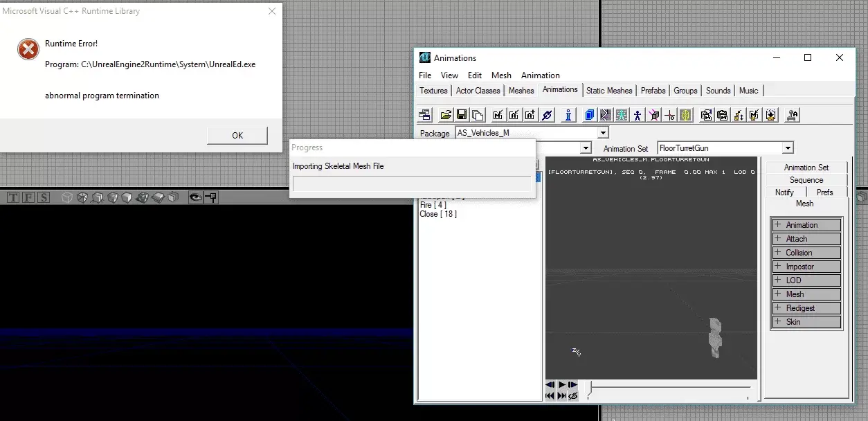Viewport: 868px width, 421px height.
Task: Switch to the Meshes browser tab
Action: [521, 91]
